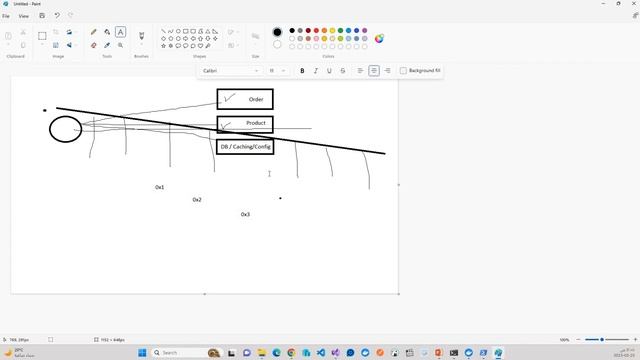Choose the oval shape in Shapes gallery
The image size is (640, 360).
178,31
